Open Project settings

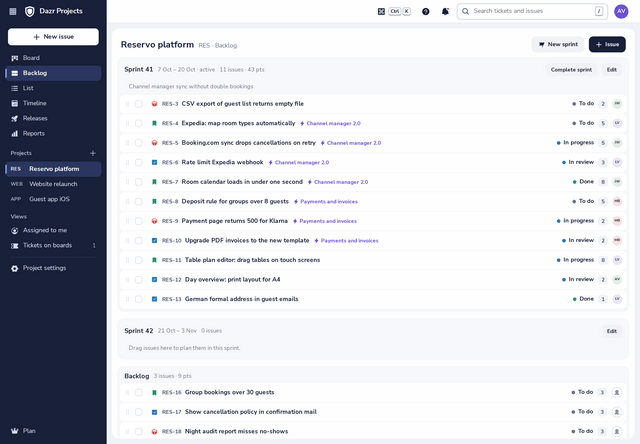coord(53,268)
